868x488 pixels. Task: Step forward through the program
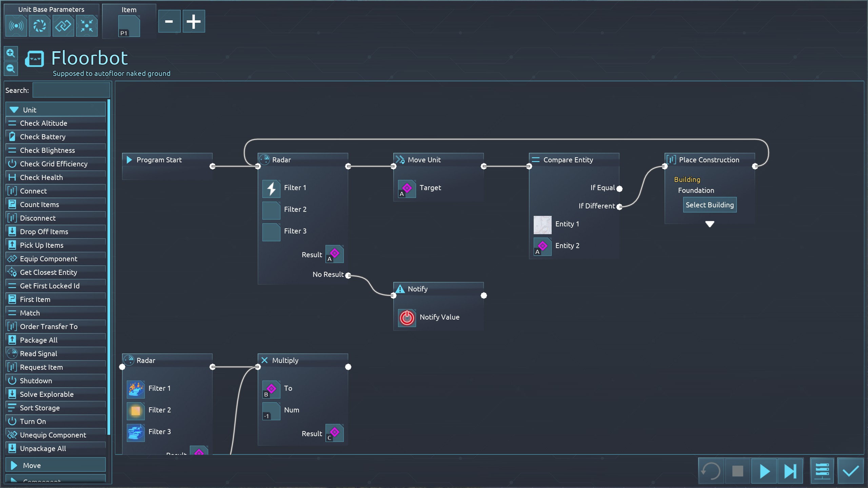(790, 471)
